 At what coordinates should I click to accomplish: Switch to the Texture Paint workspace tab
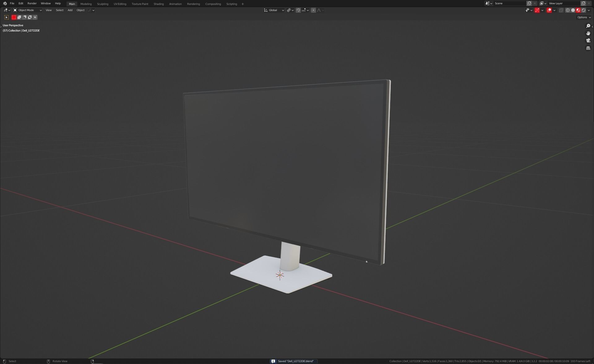140,4
